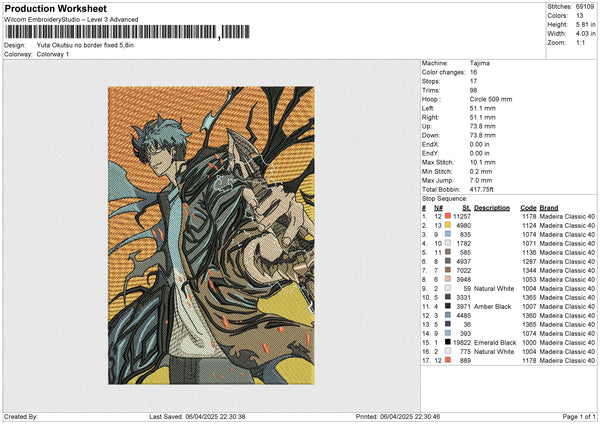Click the Zoom value '1:1'

(x=580, y=42)
